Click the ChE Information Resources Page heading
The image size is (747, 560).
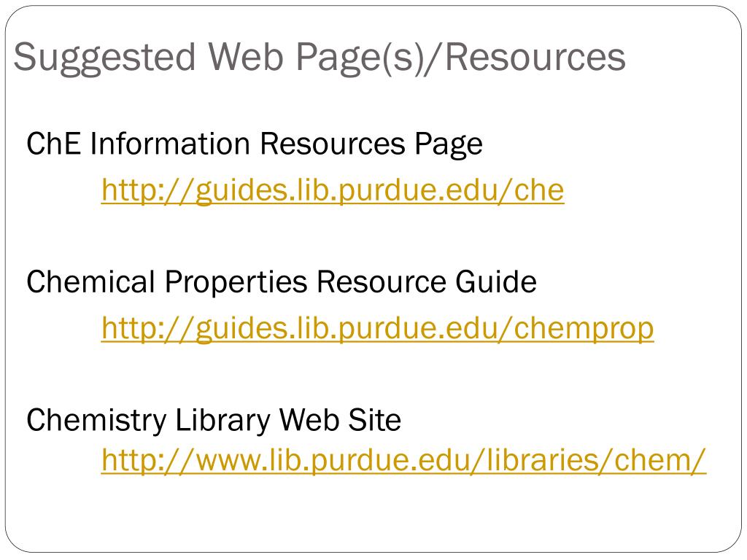tap(255, 144)
